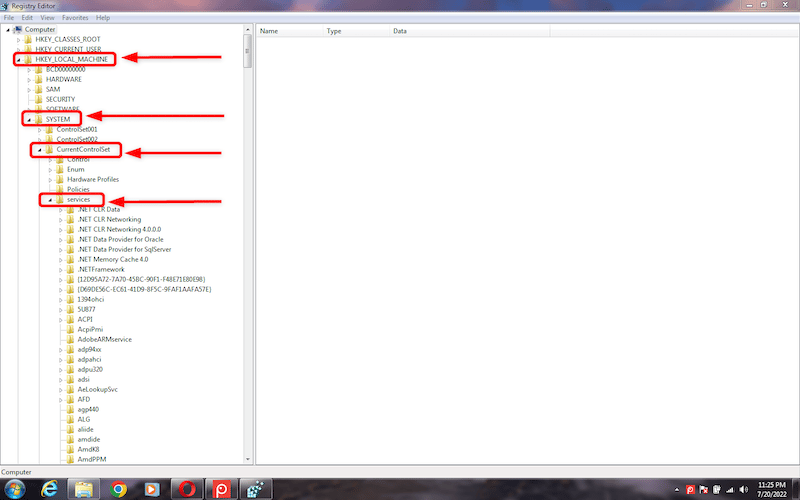Click the .NETFramework folder icon
Screen dimensions: 800x500
70,269
